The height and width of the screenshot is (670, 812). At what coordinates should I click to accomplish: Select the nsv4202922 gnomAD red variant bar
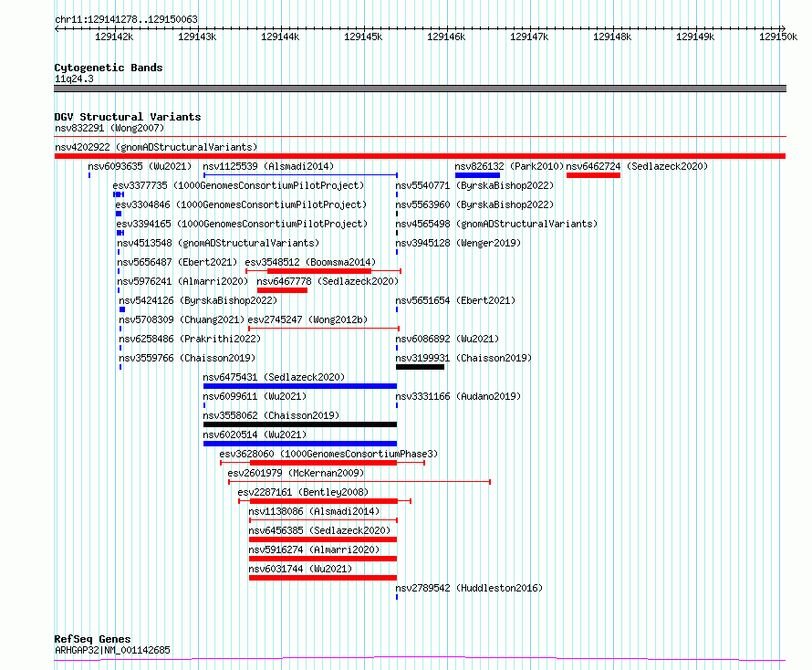point(420,156)
